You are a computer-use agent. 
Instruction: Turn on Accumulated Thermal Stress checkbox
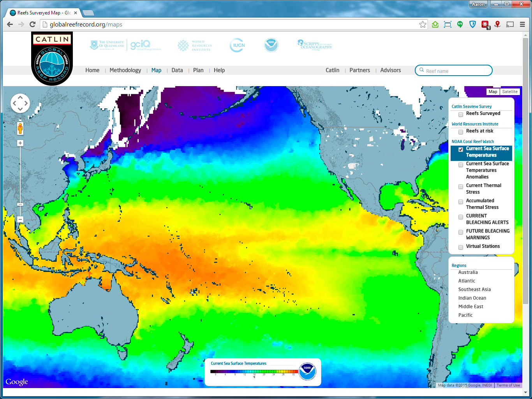click(461, 201)
